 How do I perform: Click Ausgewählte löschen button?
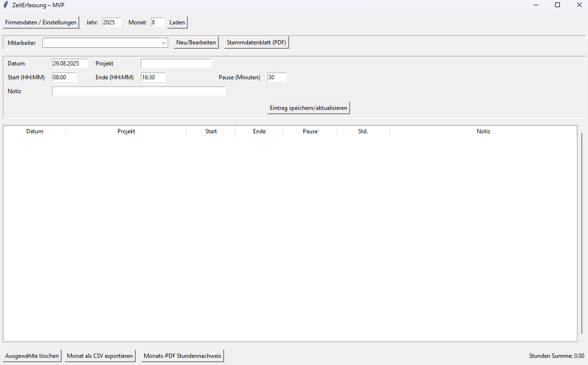[x=32, y=356]
